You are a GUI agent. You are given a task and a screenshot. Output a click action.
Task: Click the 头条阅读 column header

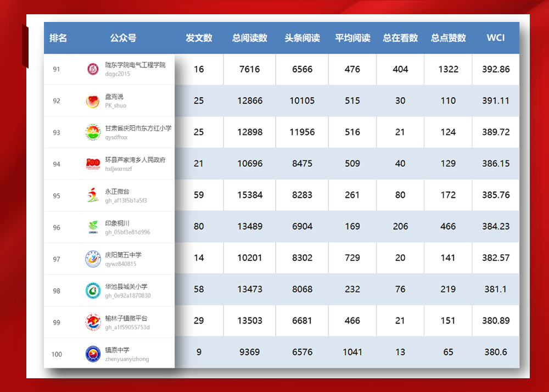[x=302, y=38]
